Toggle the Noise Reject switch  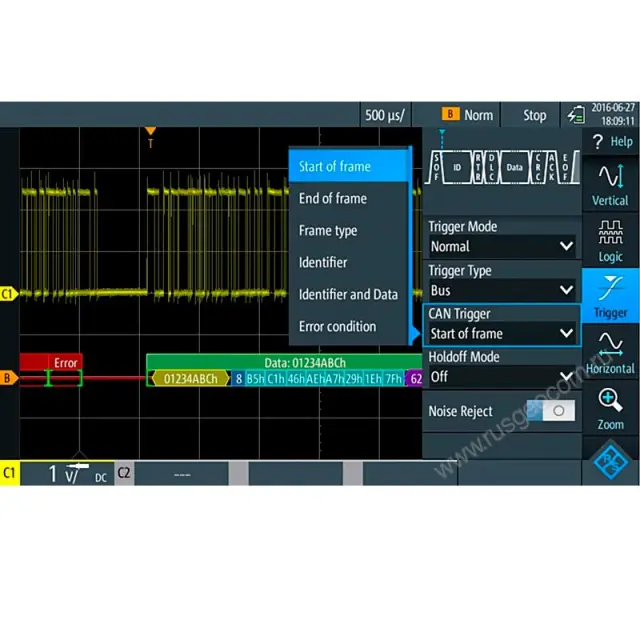[552, 411]
